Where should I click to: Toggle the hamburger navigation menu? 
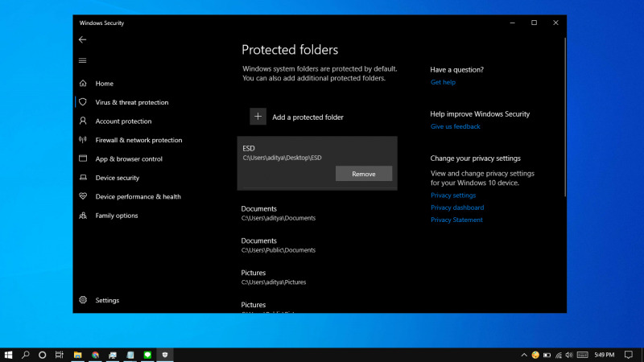(83, 61)
